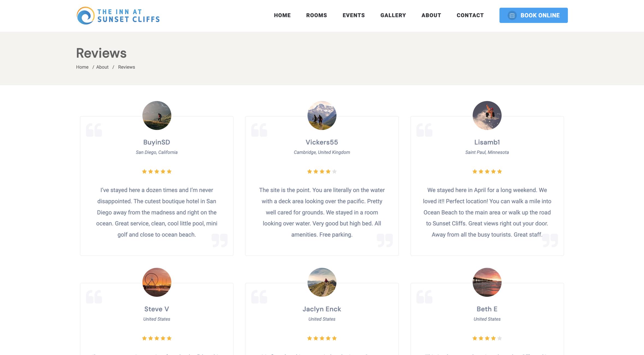The width and height of the screenshot is (644, 355).
Task: Click the closing quote mark on BuyinSD's card
Action: 219,240
